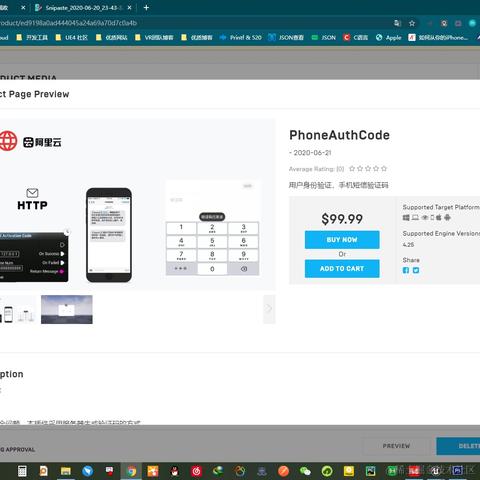Open the Apple bookmark
This screenshot has height=480, width=480.
point(388,37)
